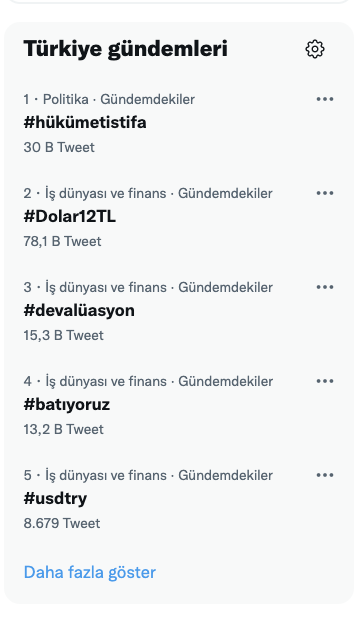The width and height of the screenshot is (362, 620).
Task: Open the #hükümetistifa hashtag
Action: point(85,122)
